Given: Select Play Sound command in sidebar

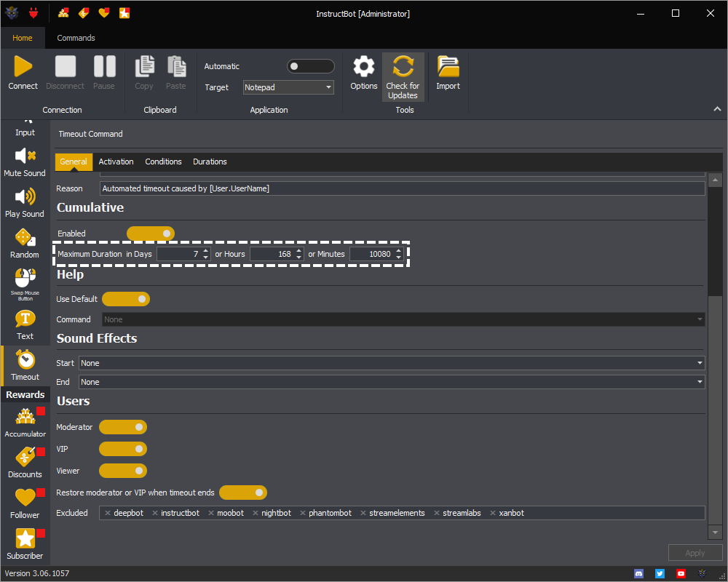Looking at the screenshot, I should 25,203.
